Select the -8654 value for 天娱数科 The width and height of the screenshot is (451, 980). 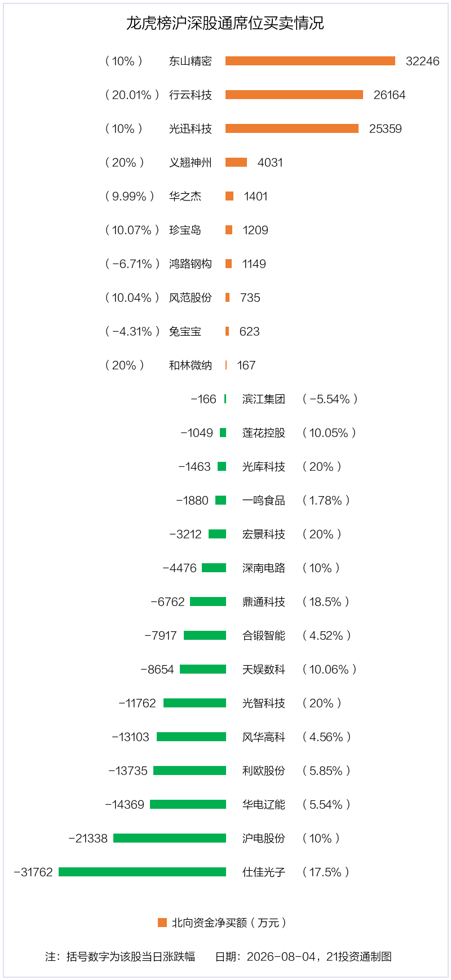pos(157,669)
